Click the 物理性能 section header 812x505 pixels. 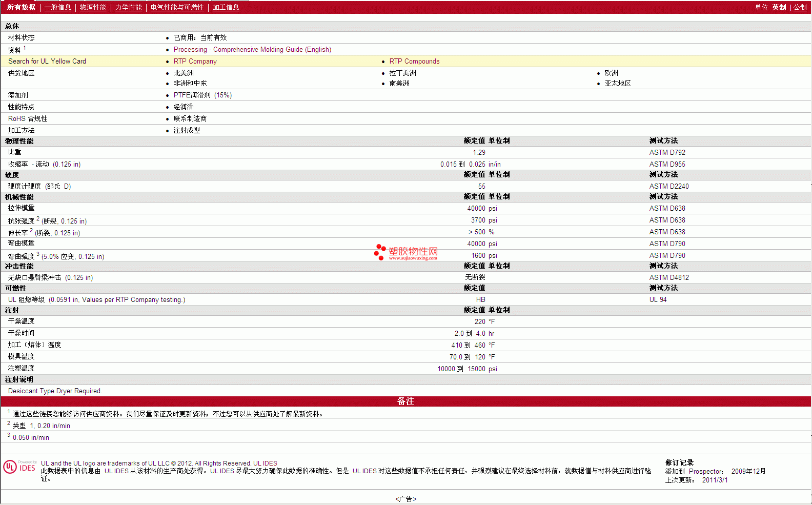(19, 141)
